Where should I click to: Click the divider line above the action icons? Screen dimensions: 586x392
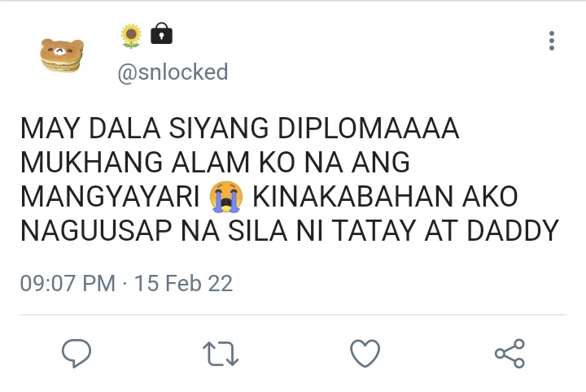[293, 315]
